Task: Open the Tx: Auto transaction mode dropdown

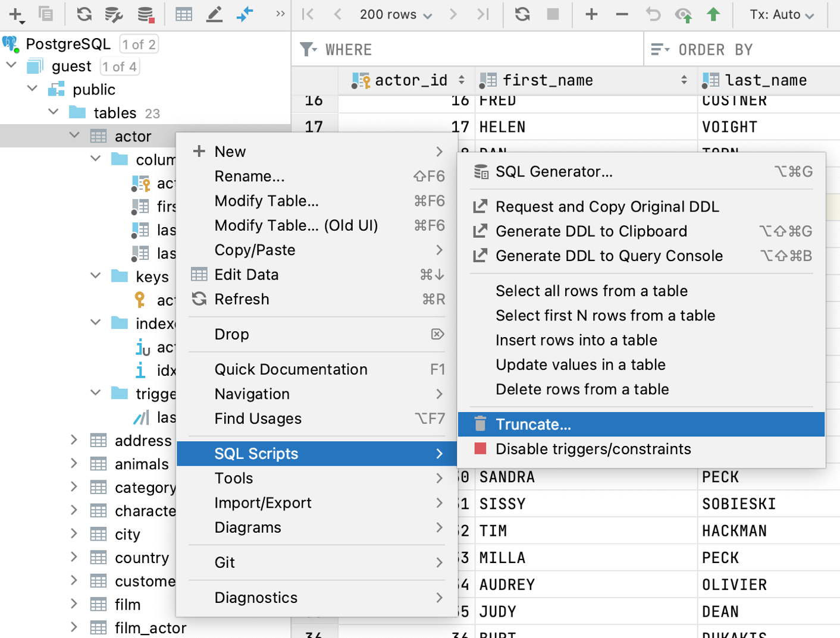Action: tap(781, 14)
